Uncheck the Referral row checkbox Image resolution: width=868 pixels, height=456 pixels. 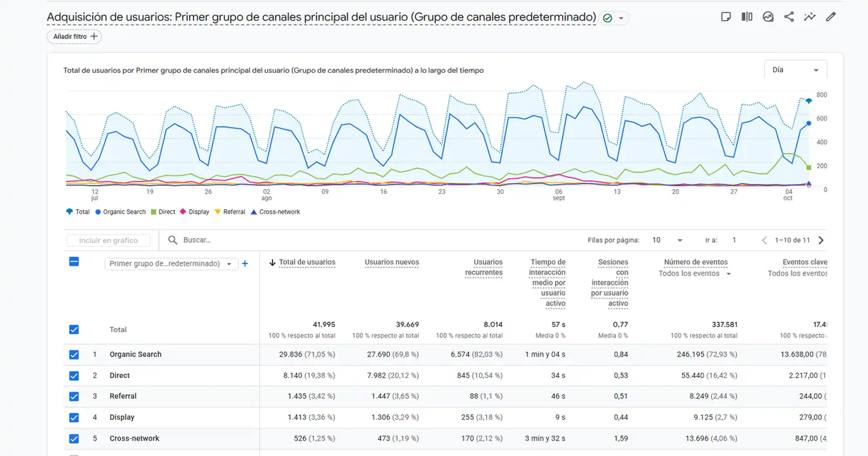pyautogui.click(x=74, y=396)
